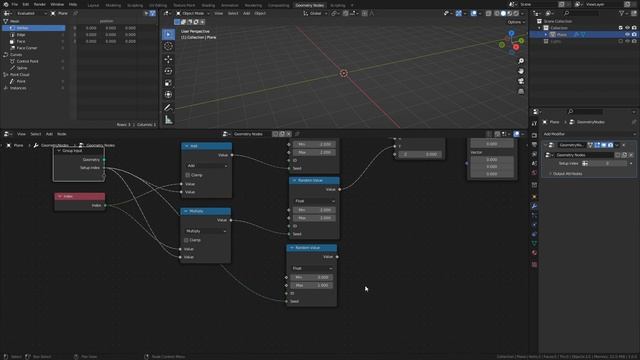640x360 pixels.
Task: Open the Edit menu in top bar
Action: click(x=26, y=4)
